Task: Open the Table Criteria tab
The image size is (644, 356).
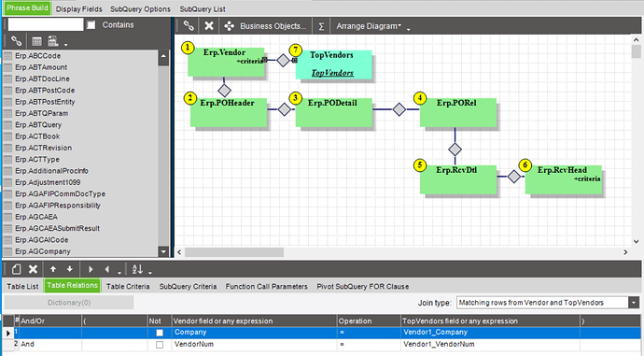Action: (128, 287)
